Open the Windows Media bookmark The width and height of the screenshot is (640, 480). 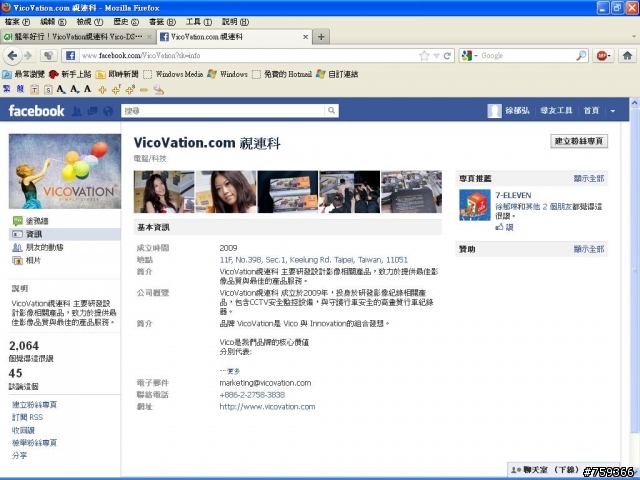173,74
